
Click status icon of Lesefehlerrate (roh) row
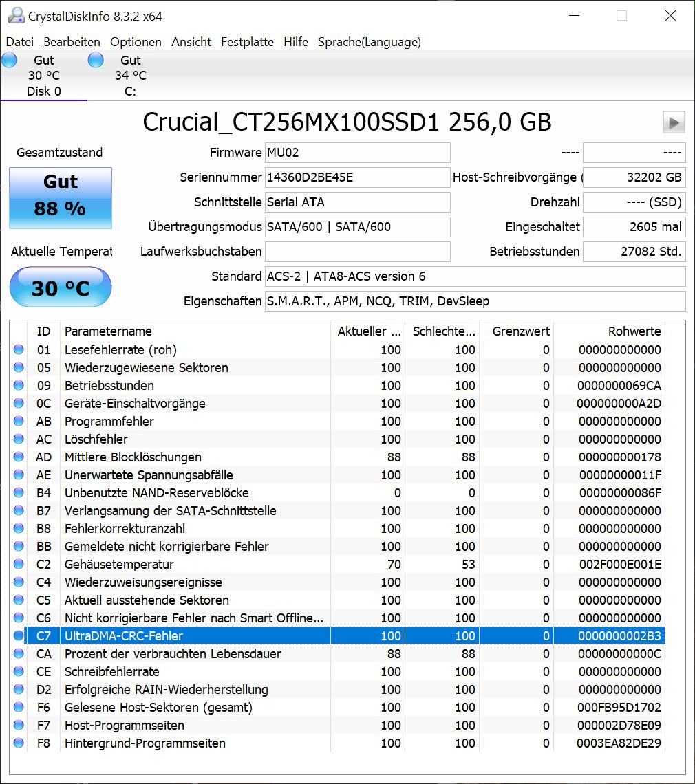[x=19, y=349]
